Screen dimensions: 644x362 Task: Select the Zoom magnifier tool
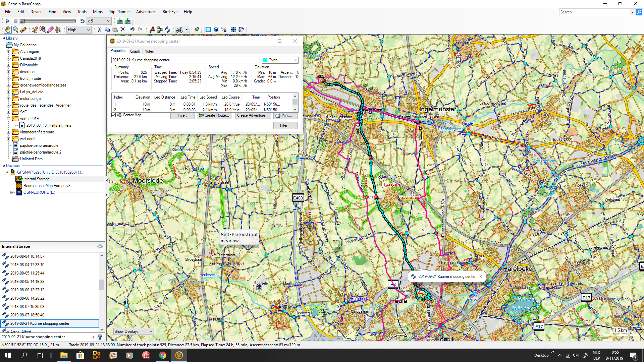(15, 29)
